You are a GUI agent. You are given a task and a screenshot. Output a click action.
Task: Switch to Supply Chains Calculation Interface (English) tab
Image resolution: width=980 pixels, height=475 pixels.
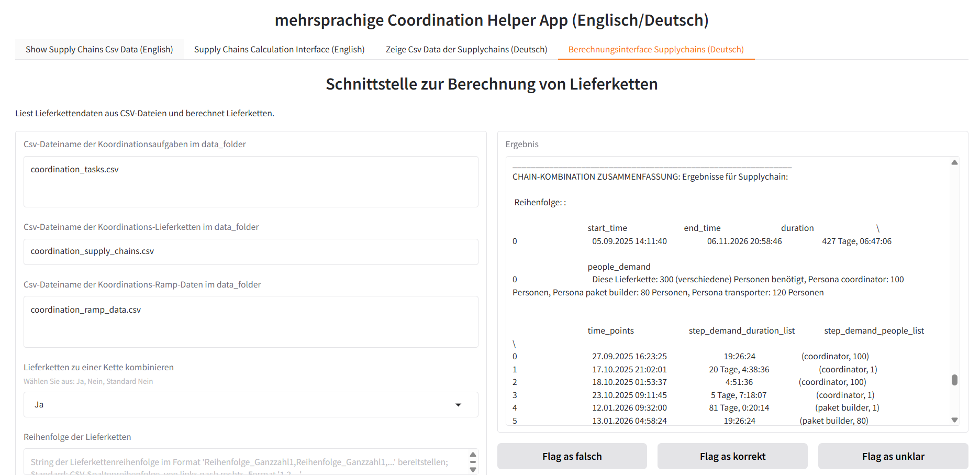279,49
